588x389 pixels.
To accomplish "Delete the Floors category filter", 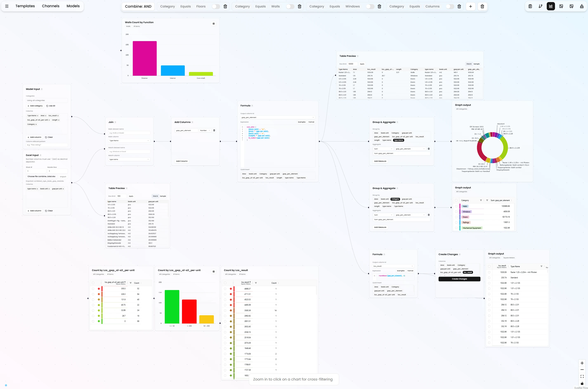I will pos(225,6).
